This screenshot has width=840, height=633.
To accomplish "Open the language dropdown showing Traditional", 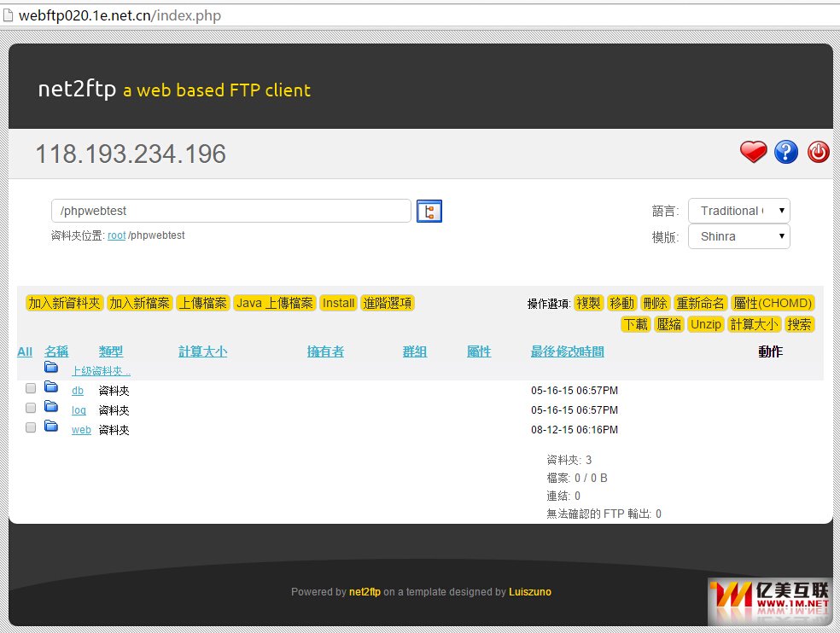I will (x=738, y=211).
